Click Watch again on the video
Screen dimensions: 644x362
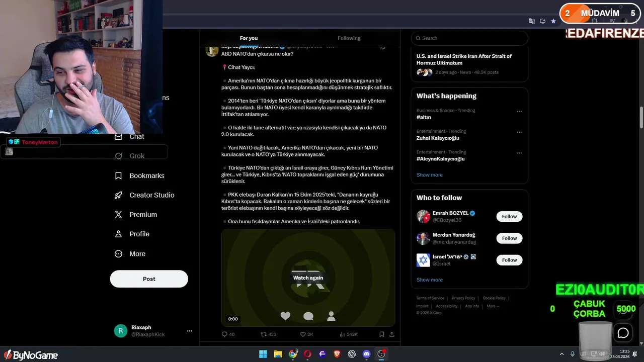308,278
